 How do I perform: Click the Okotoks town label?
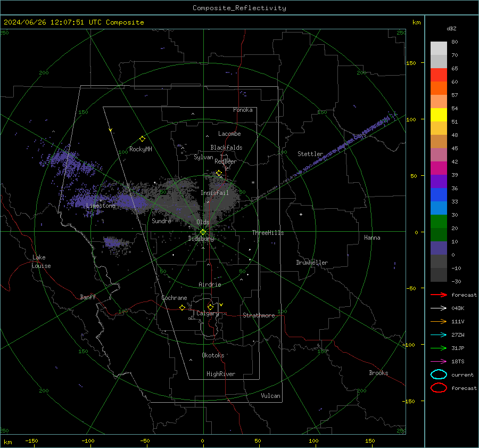point(213,355)
